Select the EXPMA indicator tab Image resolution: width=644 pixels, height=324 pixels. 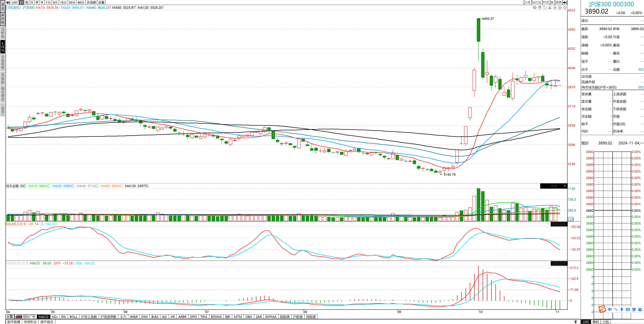click(x=271, y=317)
